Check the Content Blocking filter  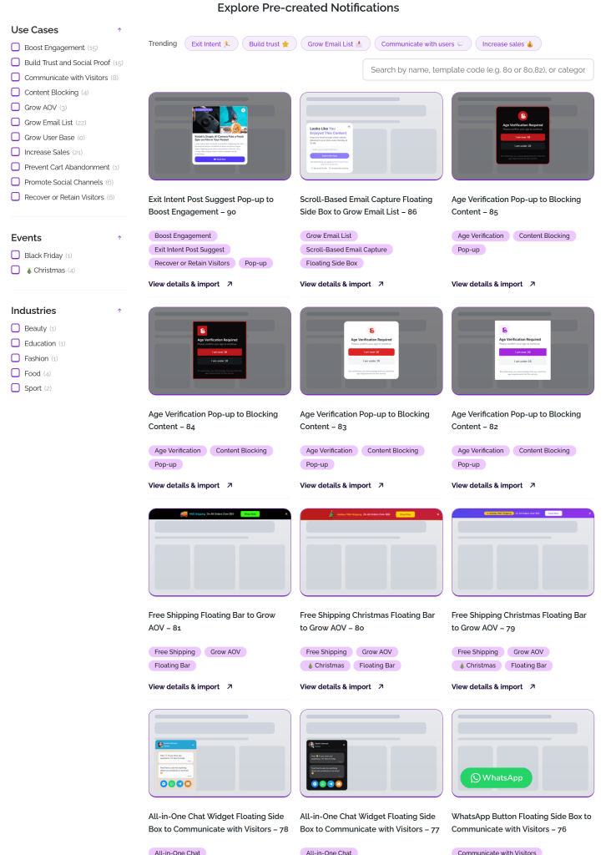tap(15, 92)
